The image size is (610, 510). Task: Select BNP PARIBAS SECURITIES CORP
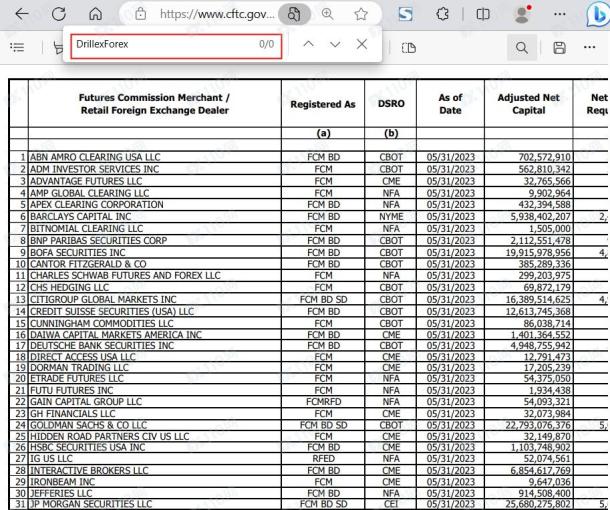coord(98,241)
